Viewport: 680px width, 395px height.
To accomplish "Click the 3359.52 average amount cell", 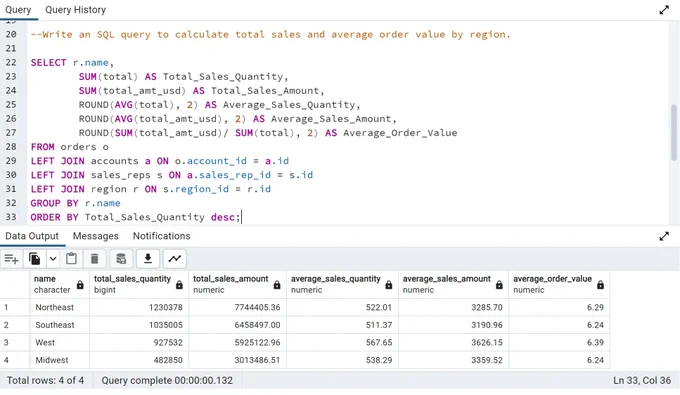I will point(454,360).
